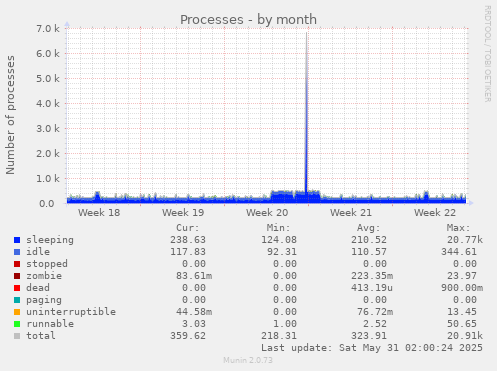Click the uninterruptible legend color swatch
This screenshot has height=371, width=497.
pyautogui.click(x=17, y=312)
